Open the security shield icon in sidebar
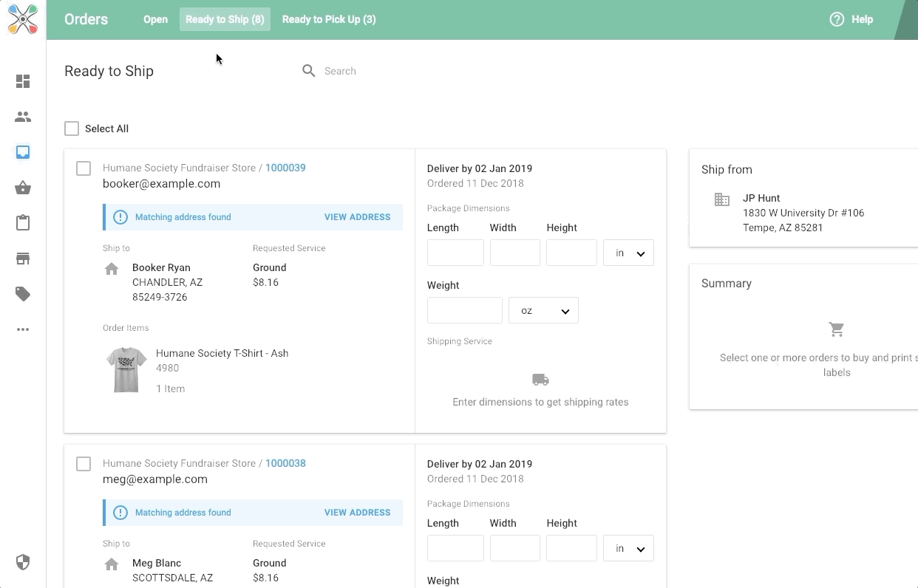Screen dimensions: 918x588 (x=23, y=563)
